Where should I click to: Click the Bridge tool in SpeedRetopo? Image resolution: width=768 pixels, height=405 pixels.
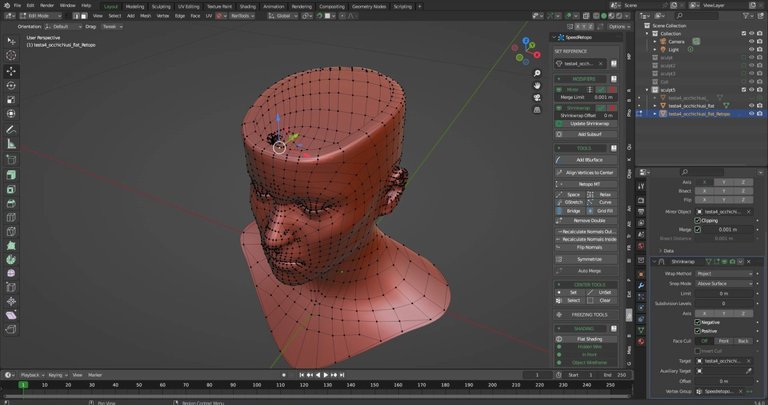coord(573,211)
